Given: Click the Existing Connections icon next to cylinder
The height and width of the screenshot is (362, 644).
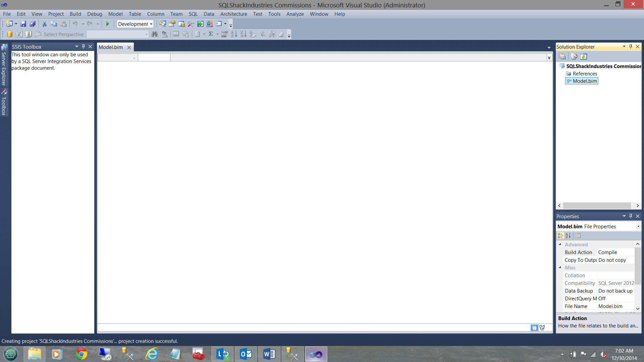Looking at the screenshot, I should 29,34.
